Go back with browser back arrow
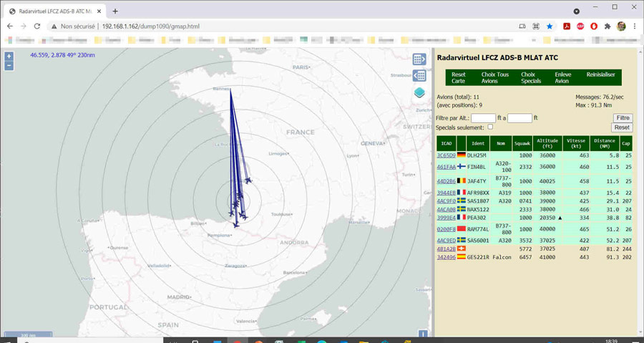Viewport: 644px width, 343px height. point(10,26)
